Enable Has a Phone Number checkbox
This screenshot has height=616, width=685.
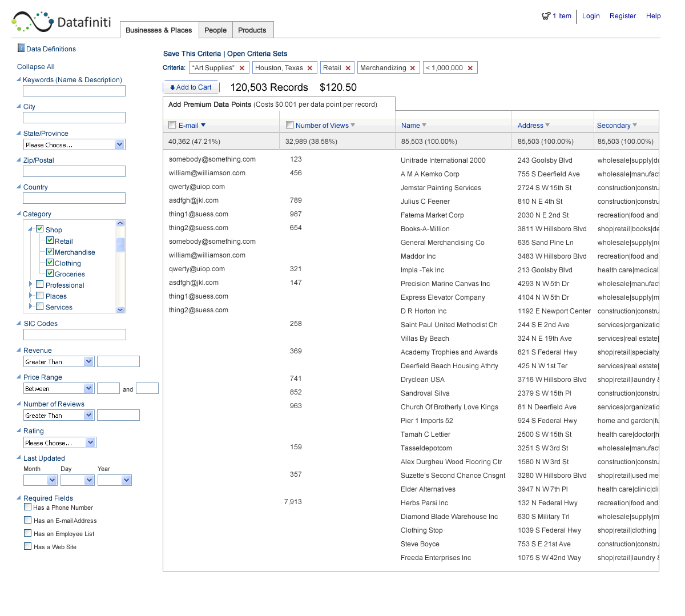[x=27, y=507]
